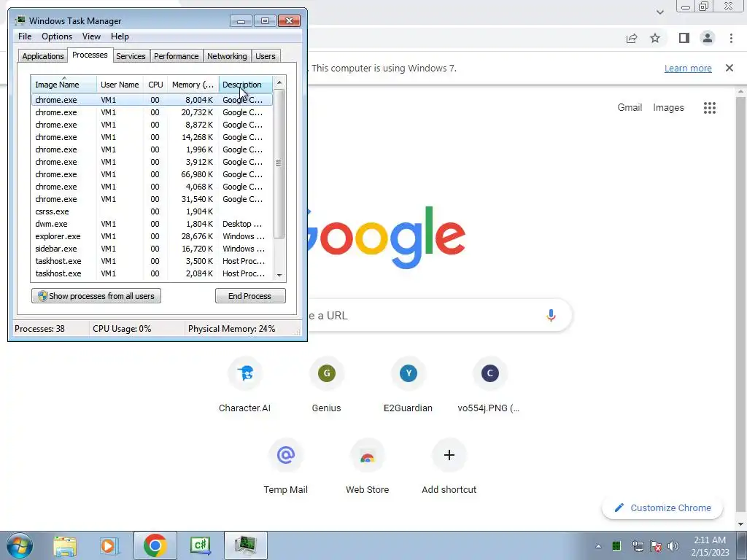Viewport: 747px width, 560px height.
Task: Switch to the Services tab
Action: (131, 55)
